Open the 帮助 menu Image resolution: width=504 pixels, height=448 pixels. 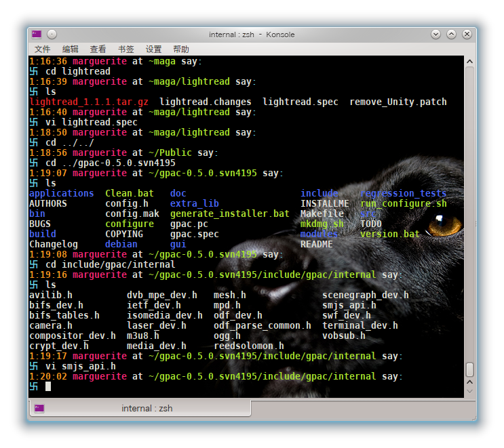181,49
